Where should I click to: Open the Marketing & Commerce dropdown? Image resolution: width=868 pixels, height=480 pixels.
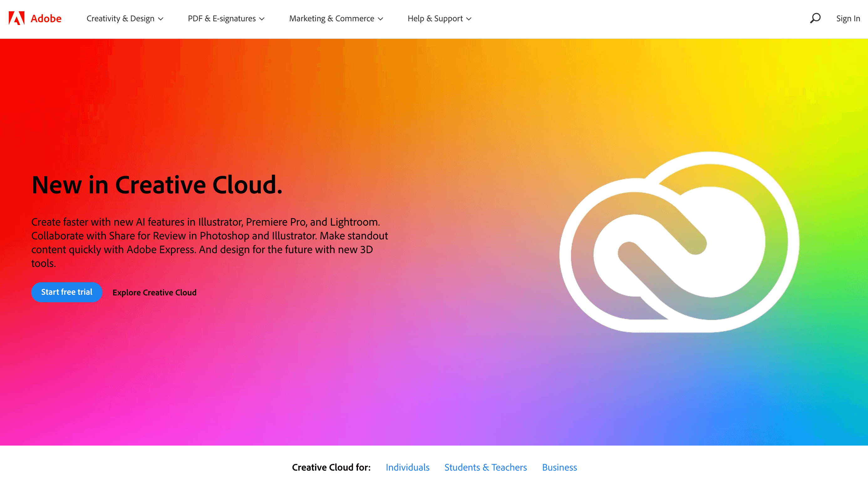(336, 18)
